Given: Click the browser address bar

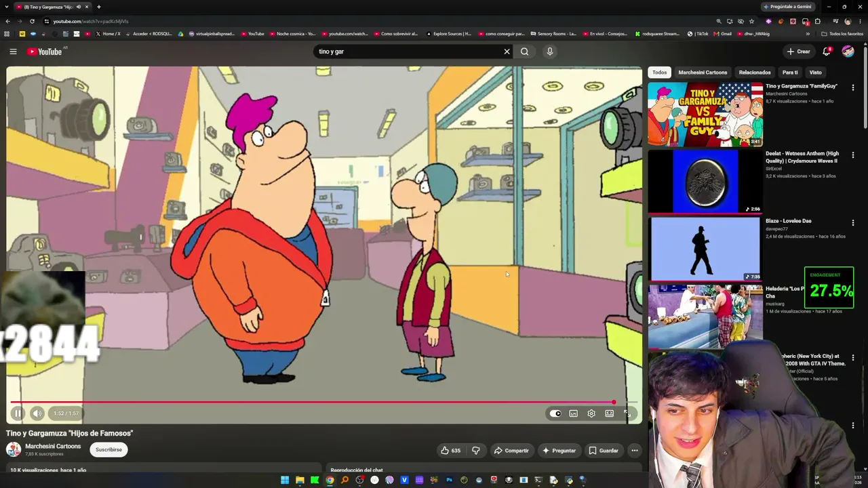Looking at the screenshot, I should point(380,21).
